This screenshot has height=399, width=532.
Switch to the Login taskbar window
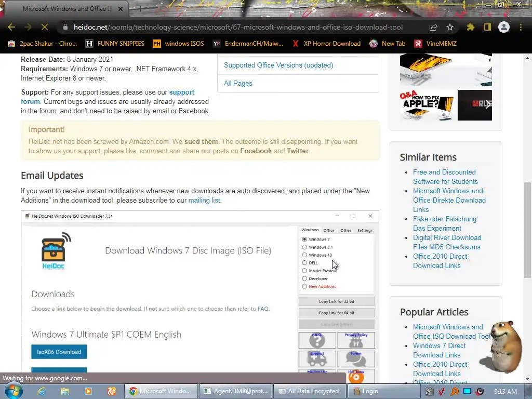coord(383,391)
